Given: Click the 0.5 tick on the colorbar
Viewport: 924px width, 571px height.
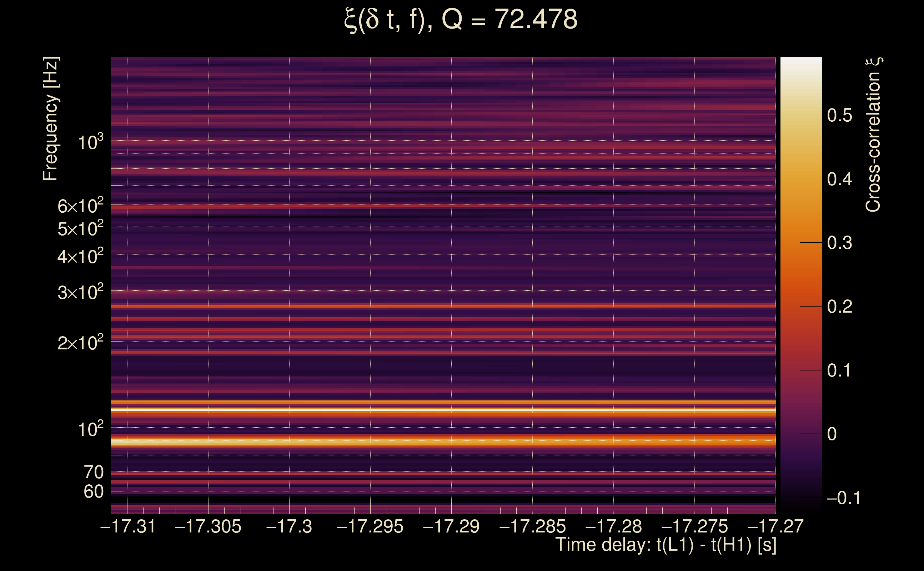Looking at the screenshot, I should point(839,115).
